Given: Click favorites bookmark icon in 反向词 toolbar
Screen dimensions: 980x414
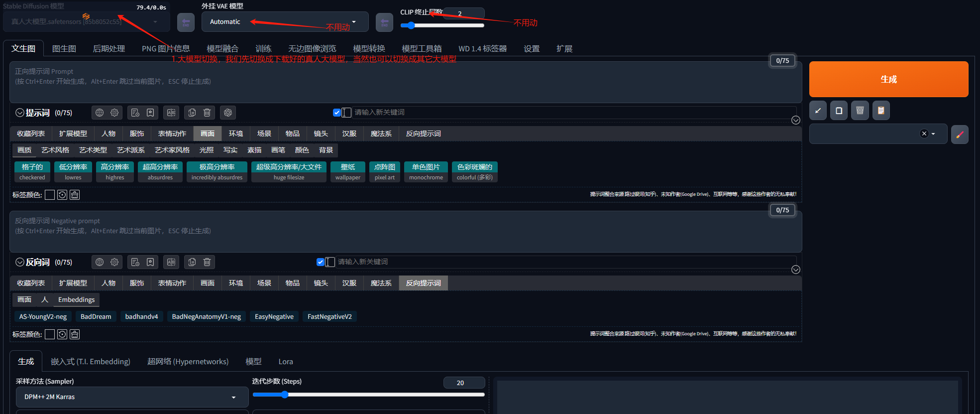Looking at the screenshot, I should tap(150, 262).
